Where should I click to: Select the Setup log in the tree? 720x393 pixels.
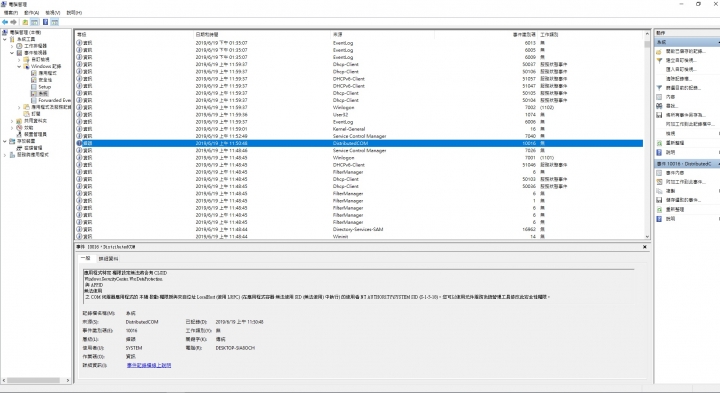45,86
